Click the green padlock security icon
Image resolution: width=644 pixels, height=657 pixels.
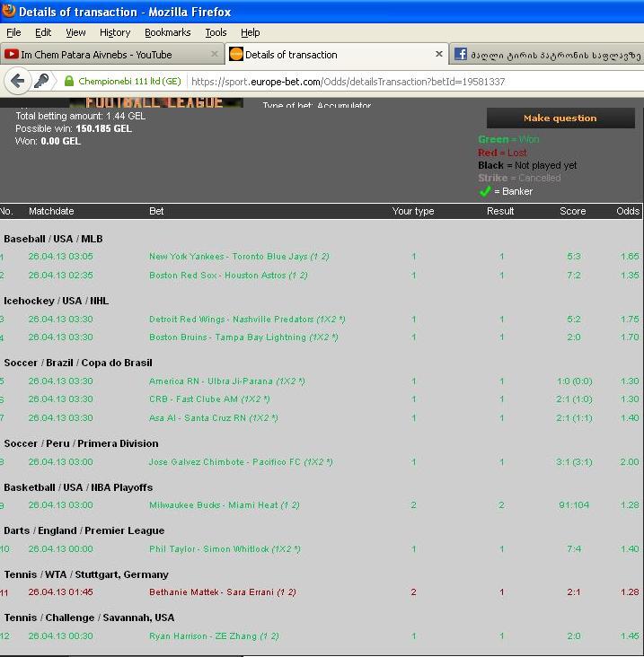pos(69,81)
